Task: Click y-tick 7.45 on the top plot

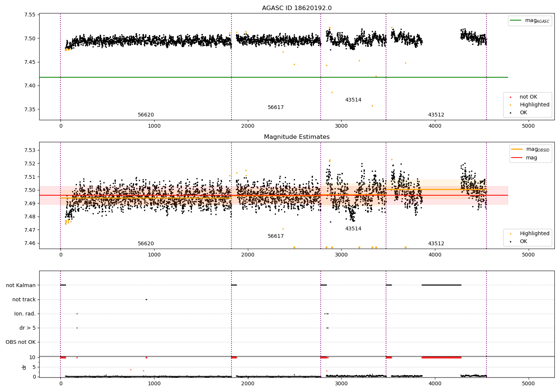Action: coord(29,62)
